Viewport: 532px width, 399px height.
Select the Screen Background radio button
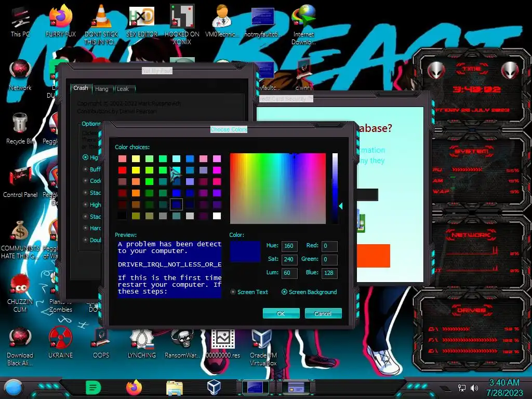click(x=310, y=292)
